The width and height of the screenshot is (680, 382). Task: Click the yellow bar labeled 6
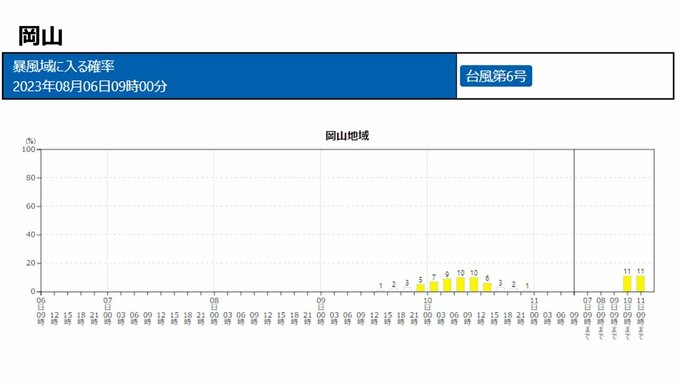coord(487,287)
